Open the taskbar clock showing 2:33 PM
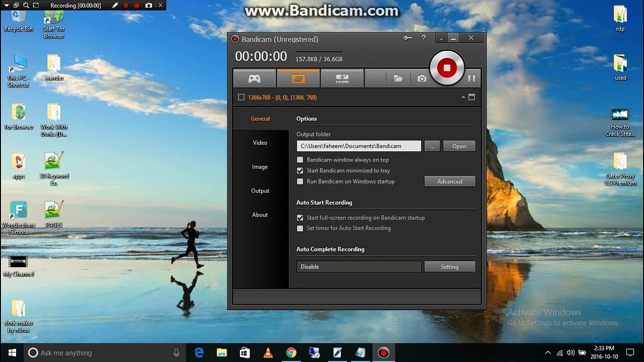The height and width of the screenshot is (362, 644). [604, 352]
